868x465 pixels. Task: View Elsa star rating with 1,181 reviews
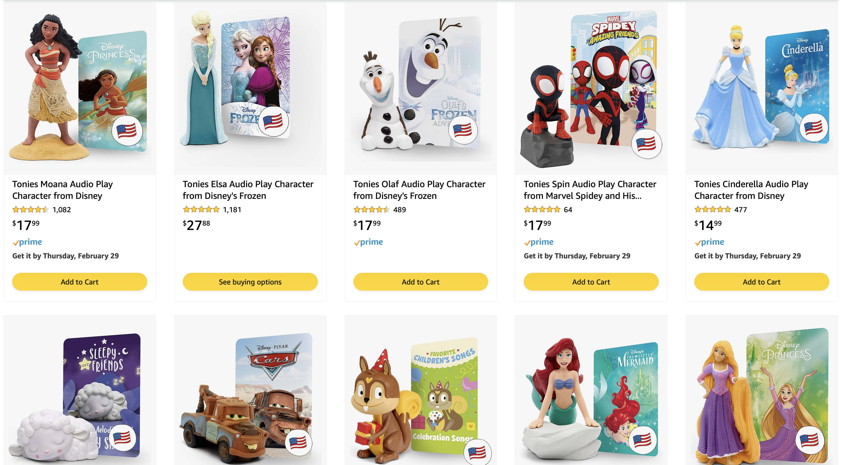(x=201, y=210)
